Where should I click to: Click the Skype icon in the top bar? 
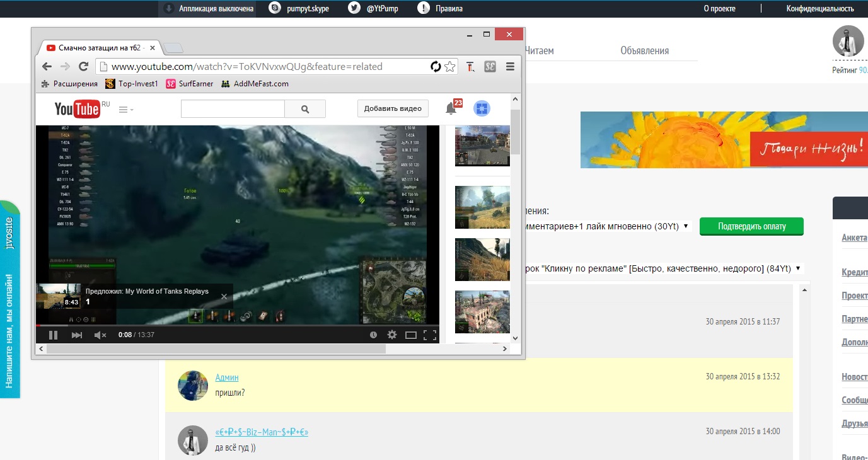[275, 8]
